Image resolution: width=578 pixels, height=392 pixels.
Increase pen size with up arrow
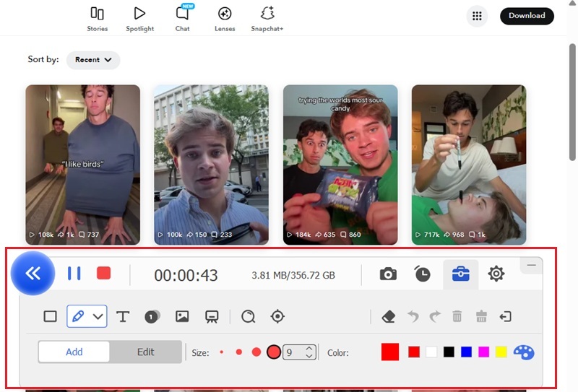coord(309,349)
